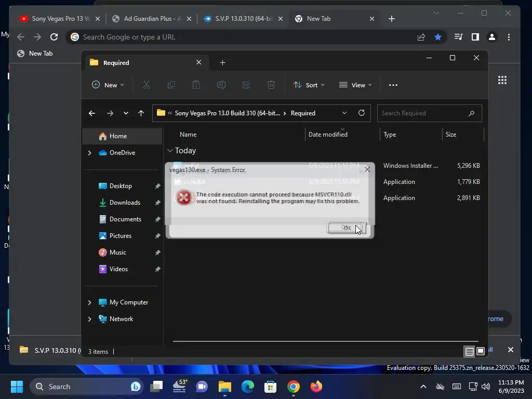Open the New dropdown in File Explorer
The image size is (532, 399).
pyautogui.click(x=108, y=85)
